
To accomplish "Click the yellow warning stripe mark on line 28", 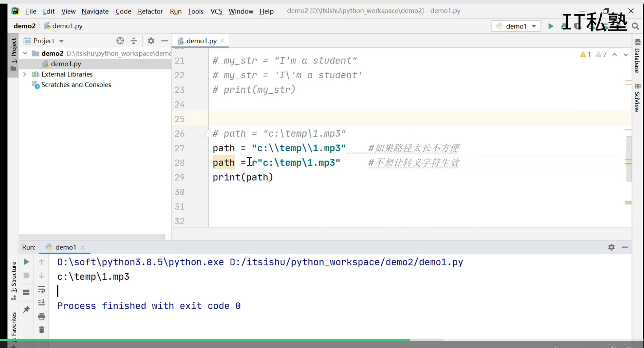I will 628,164.
